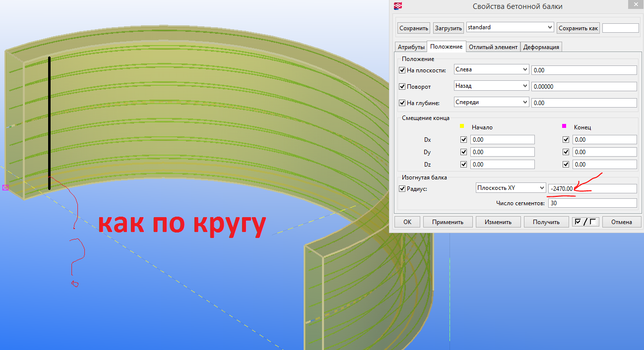Open the Слева plane position dropdown
Image resolution: width=644 pixels, height=350 pixels.
click(492, 70)
